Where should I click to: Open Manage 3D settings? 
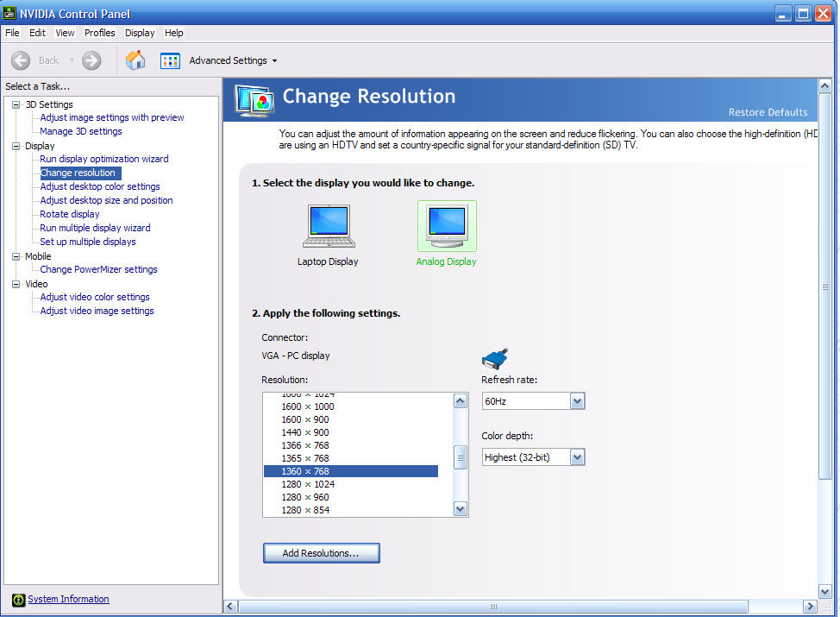[x=81, y=131]
